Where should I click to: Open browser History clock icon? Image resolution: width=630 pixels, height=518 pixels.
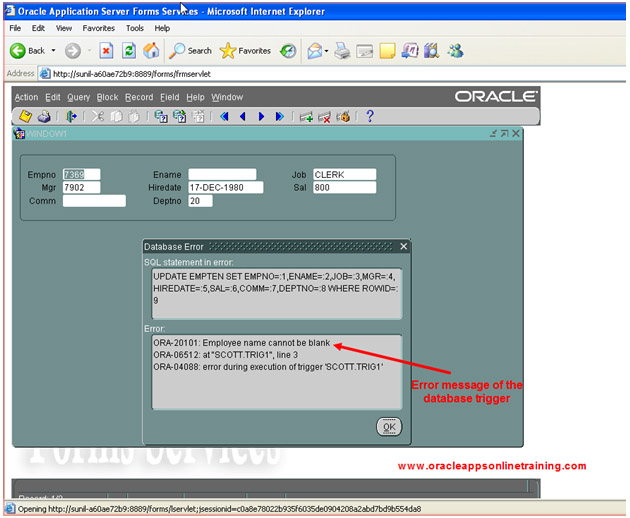(x=288, y=51)
